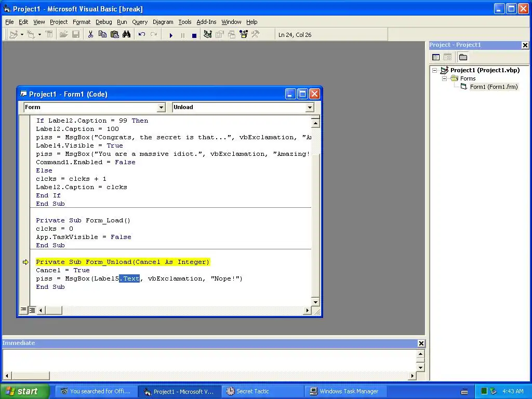Click inside the Immediate window text area
Screen dimensions: 532x399
pos(210,361)
